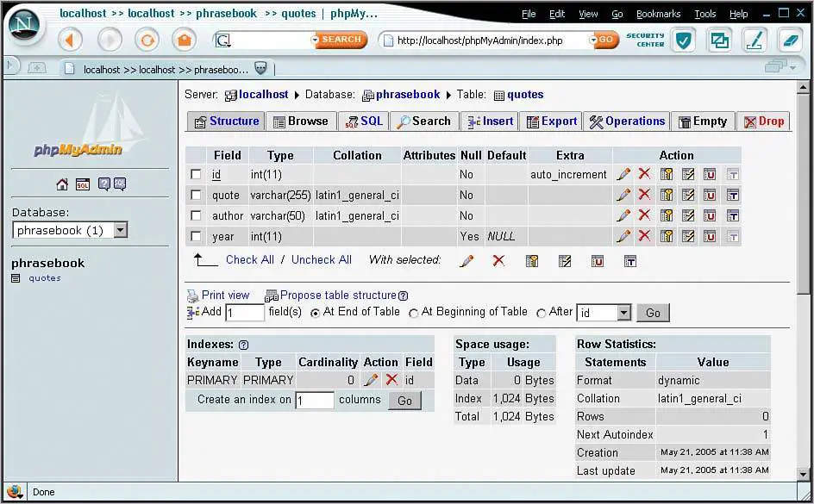Screen dimensions: 814x504
Task: Tick the checkbox for the quote field
Action: 196,195
